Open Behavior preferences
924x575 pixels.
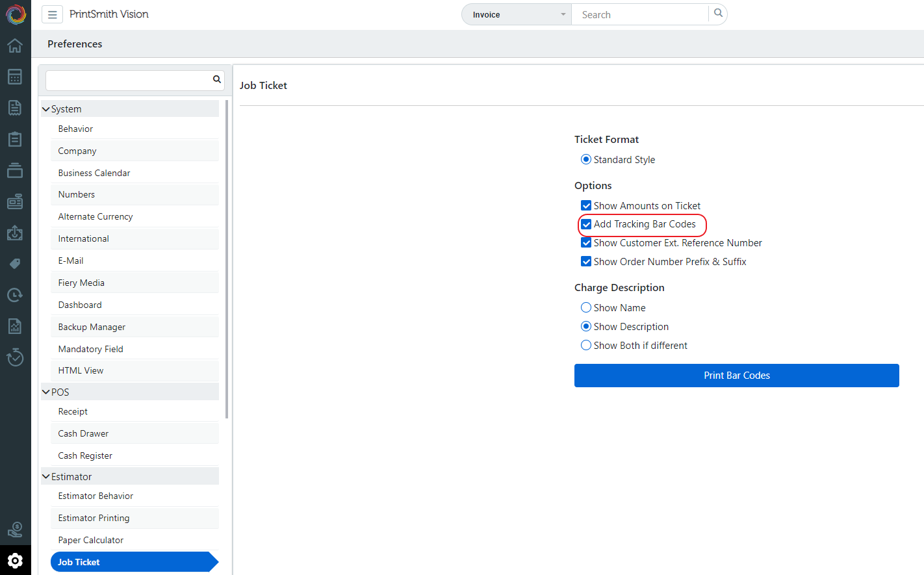pos(135,129)
